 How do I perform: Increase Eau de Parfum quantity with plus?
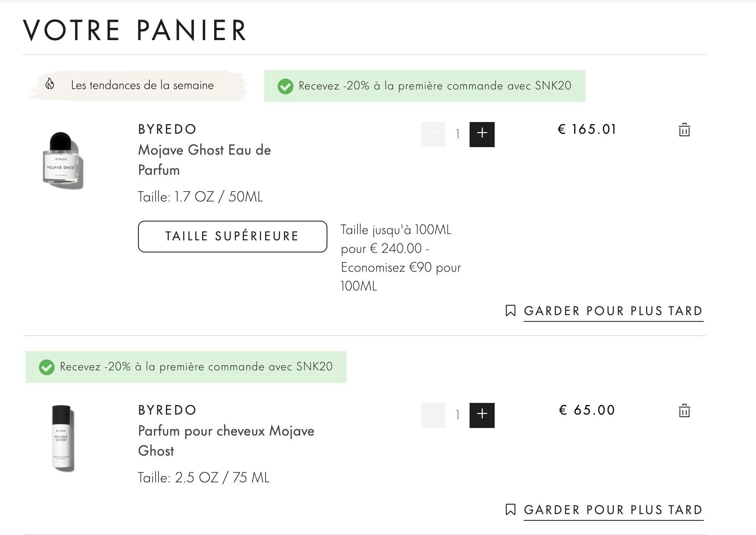click(x=482, y=135)
